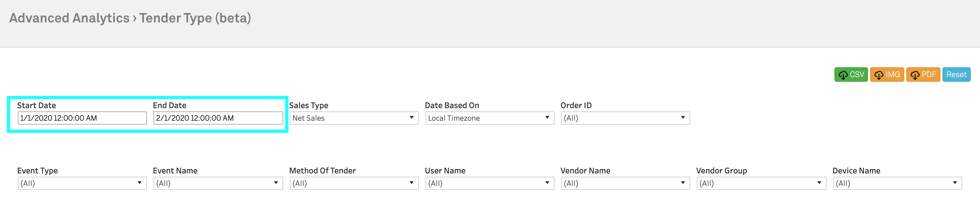Click the Start Date input field
This screenshot has width=980, height=209.
click(82, 118)
